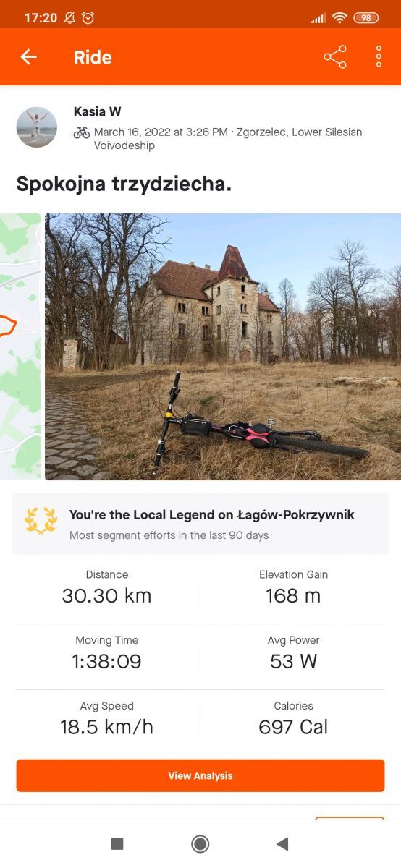Tap the activity title Spokojna trzydziecha
Viewport: 401px width, 868px height.
pos(124,184)
